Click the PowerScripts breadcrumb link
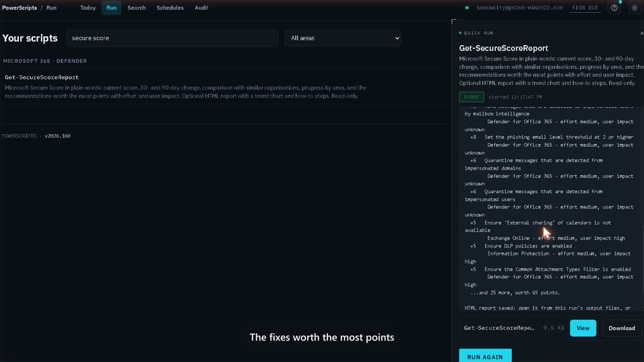Screen dimensions: 644x362 pyautogui.click(x=19, y=8)
